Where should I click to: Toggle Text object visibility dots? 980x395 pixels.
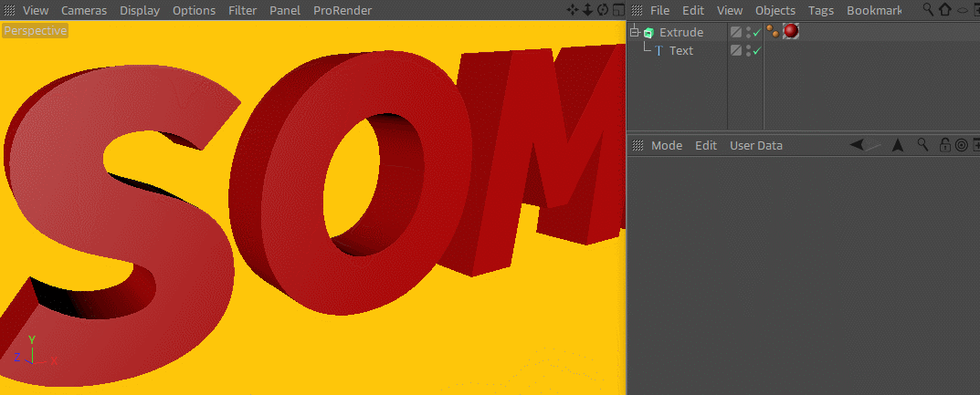click(x=748, y=50)
